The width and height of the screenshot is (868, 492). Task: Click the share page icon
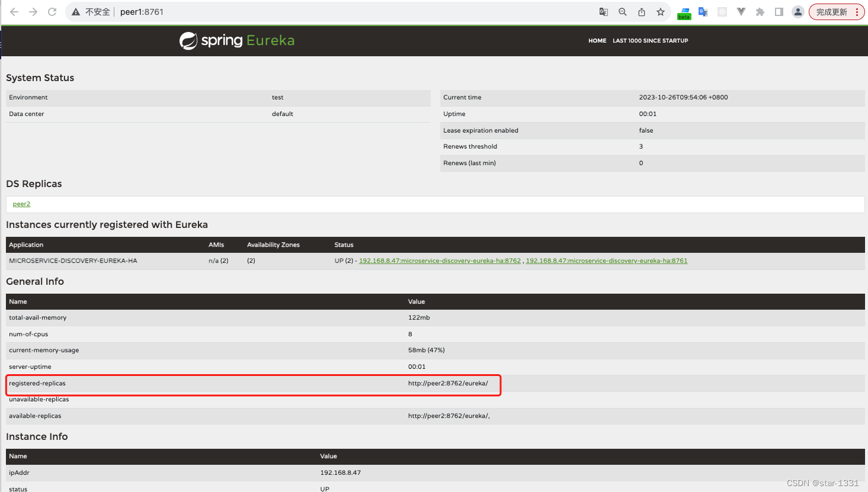point(642,12)
